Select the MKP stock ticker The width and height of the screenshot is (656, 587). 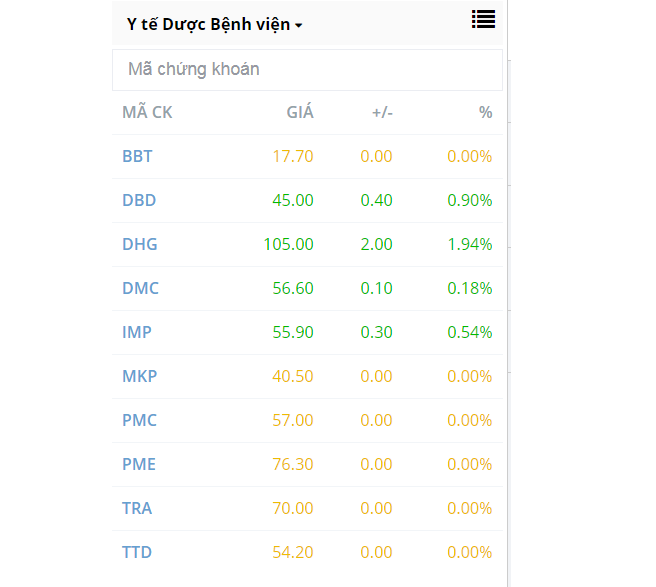click(139, 376)
